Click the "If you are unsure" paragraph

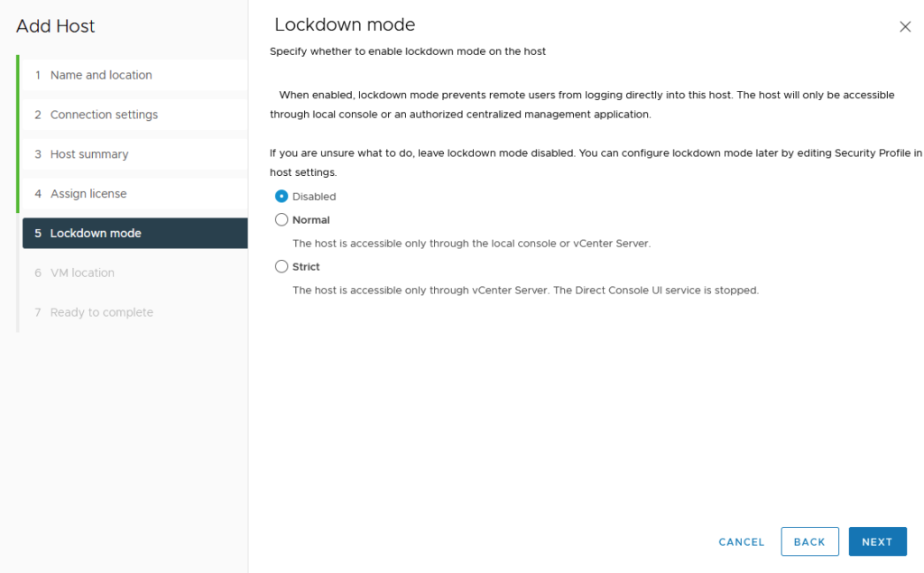click(596, 153)
